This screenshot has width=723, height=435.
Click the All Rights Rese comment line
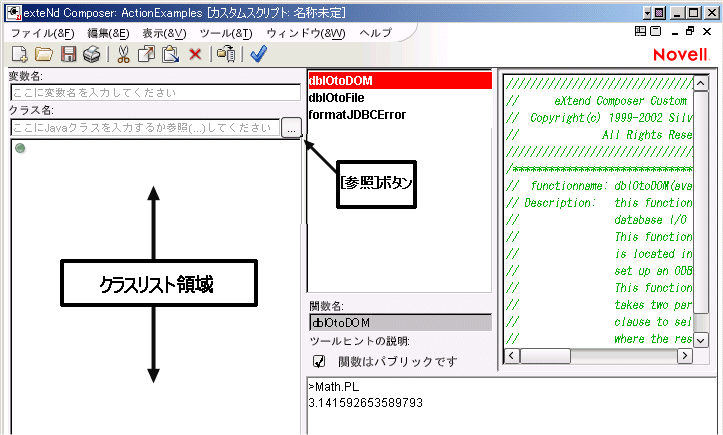(x=599, y=135)
